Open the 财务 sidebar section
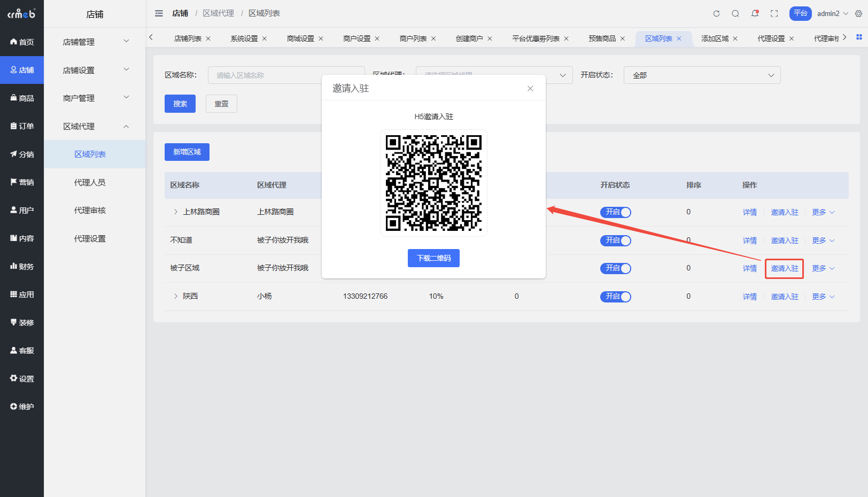868x497 pixels. pos(22,266)
